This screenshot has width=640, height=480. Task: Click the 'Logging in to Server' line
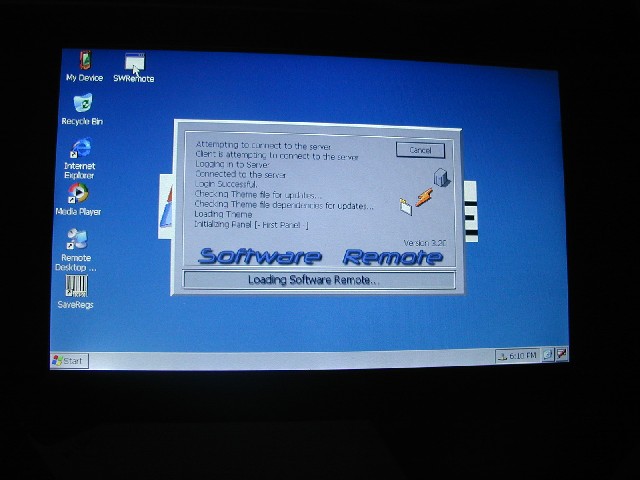(x=232, y=164)
